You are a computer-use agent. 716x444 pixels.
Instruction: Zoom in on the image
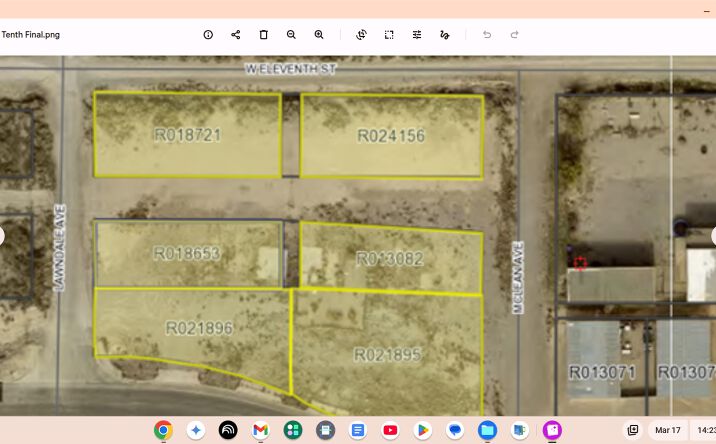tap(319, 35)
